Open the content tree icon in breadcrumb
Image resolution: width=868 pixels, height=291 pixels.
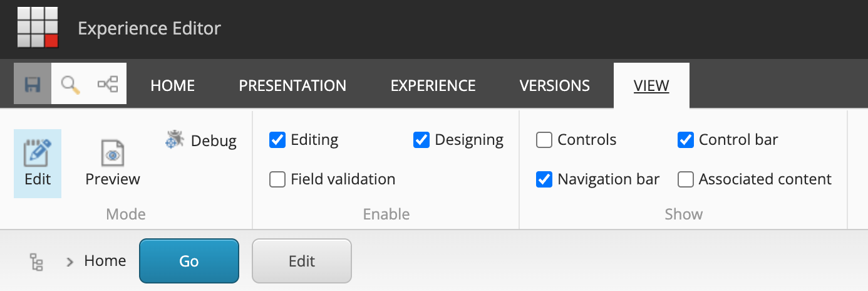pos(37,262)
